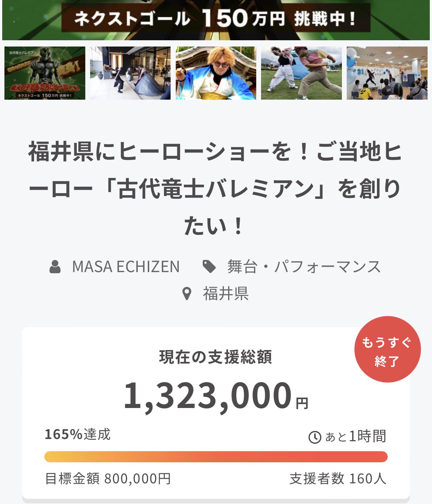Open the MASA ECHIZEN profile link
This screenshot has height=504, width=432.
[126, 267]
